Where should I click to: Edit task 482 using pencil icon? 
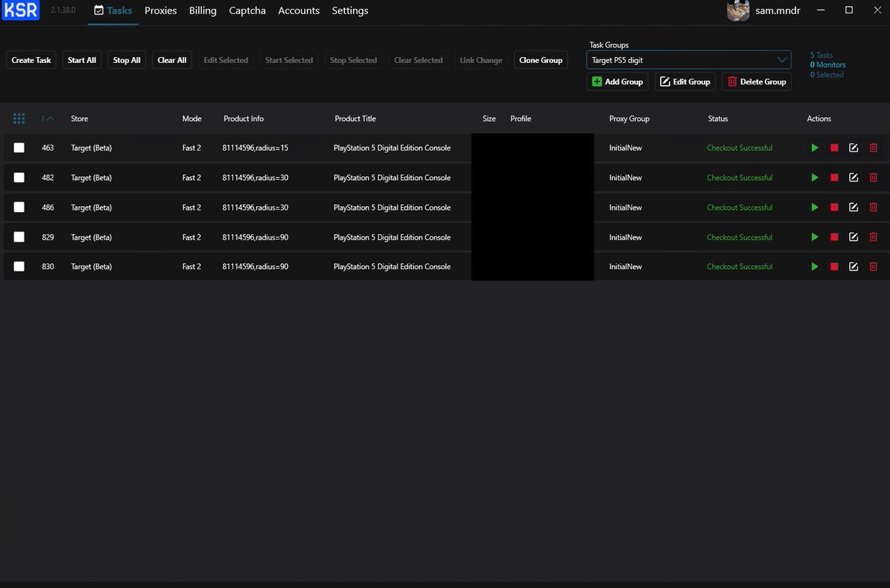tap(854, 178)
